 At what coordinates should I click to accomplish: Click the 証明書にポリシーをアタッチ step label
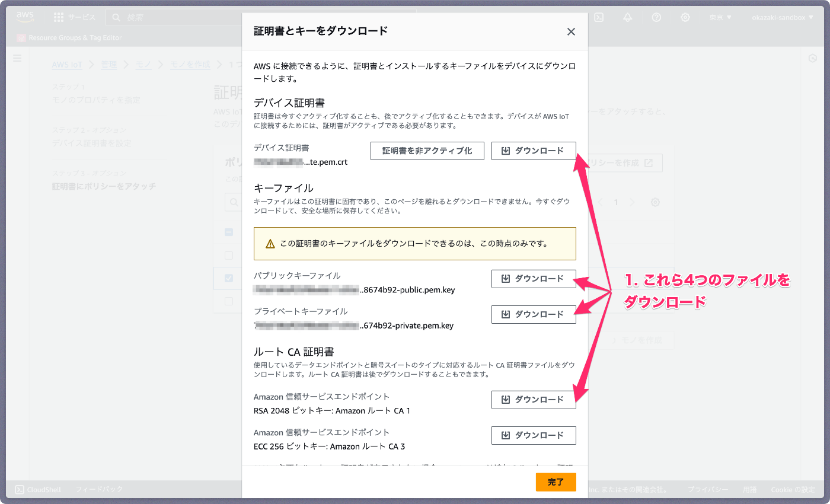[104, 186]
